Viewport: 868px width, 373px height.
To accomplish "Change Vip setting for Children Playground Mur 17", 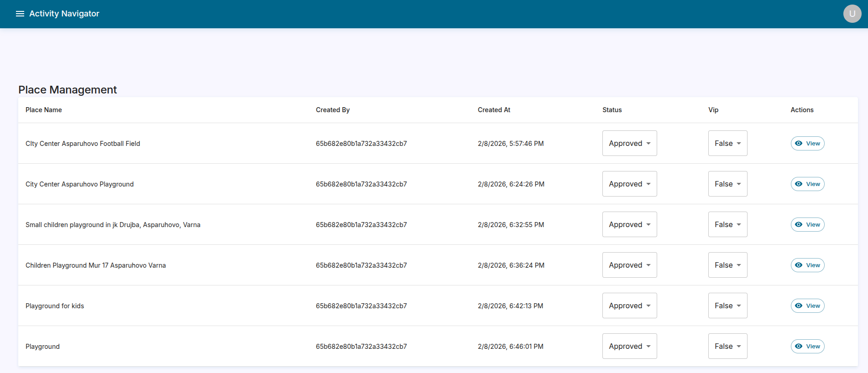I will pos(727,265).
